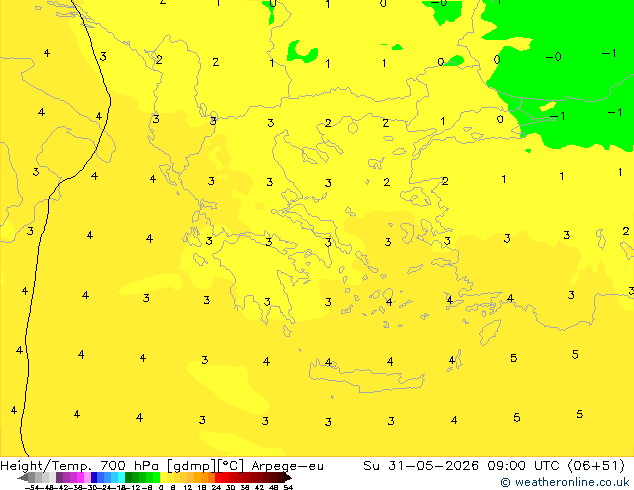634x490 pixels.
Task: Click the dark brown right arrow of legend
Action: pyautogui.click(x=288, y=477)
